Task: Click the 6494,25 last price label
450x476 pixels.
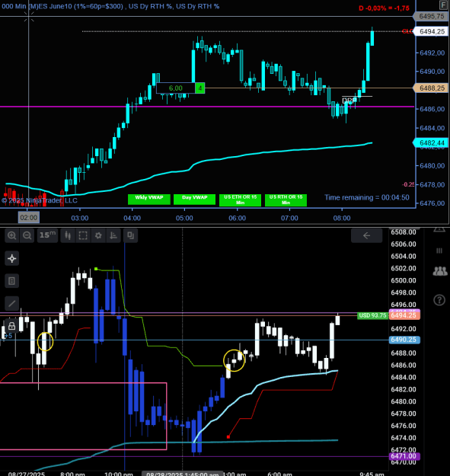Action: [x=432, y=31]
